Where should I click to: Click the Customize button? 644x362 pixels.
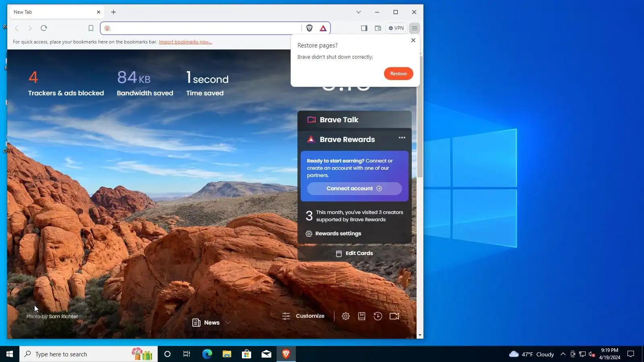(x=303, y=316)
